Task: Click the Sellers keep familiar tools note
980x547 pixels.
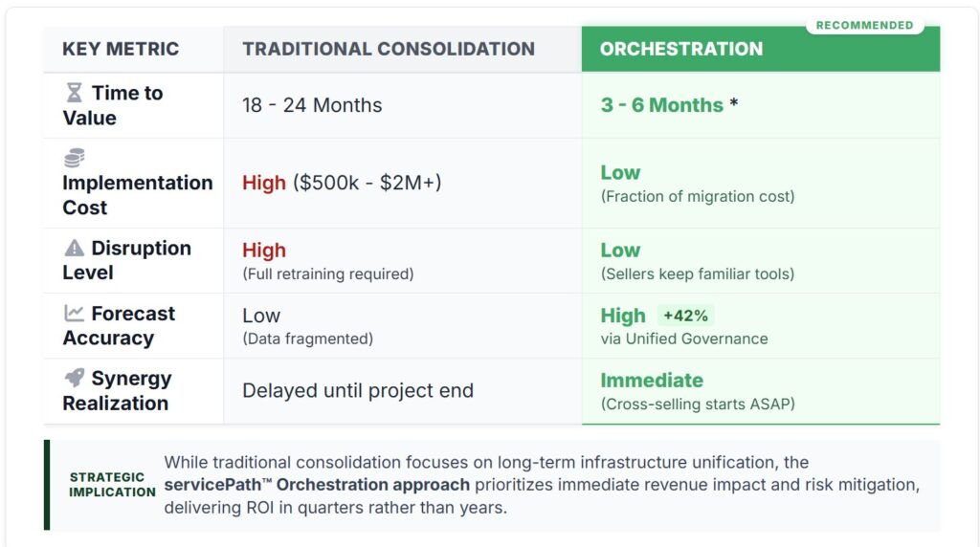Action: pyautogui.click(x=698, y=273)
